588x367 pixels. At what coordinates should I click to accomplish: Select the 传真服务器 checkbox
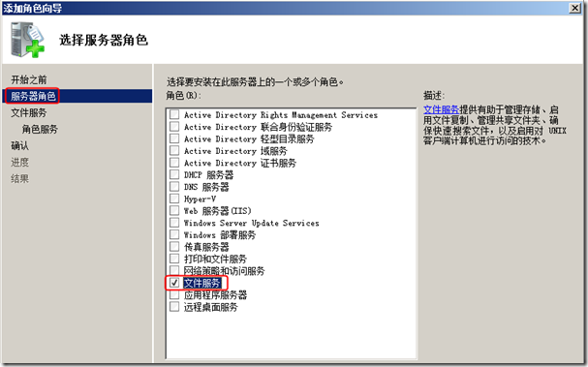click(174, 246)
